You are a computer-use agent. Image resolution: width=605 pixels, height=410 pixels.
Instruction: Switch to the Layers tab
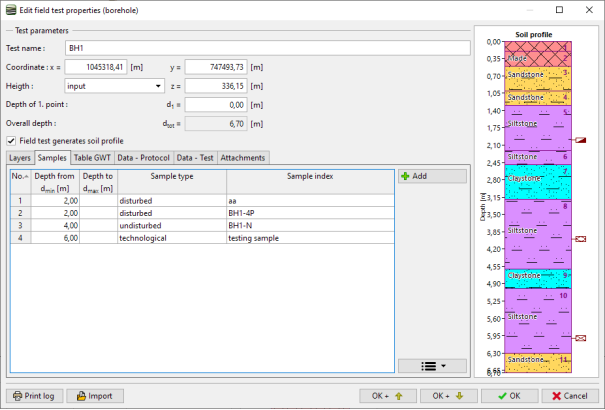pos(20,158)
